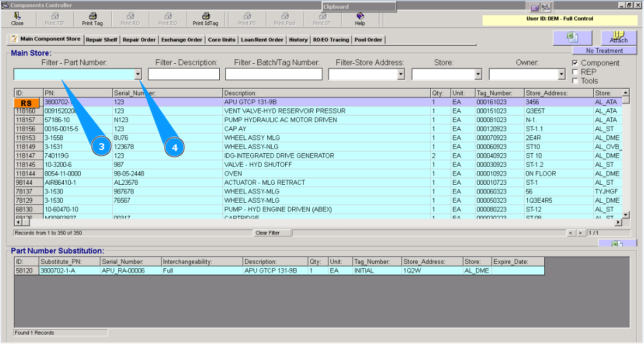The image size is (644, 345).
Task: Click the Print Tag printer icon
Action: tap(92, 16)
